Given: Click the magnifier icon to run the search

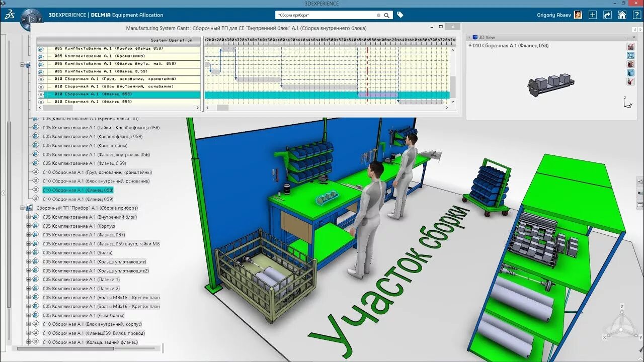Looking at the screenshot, I should tap(387, 15).
